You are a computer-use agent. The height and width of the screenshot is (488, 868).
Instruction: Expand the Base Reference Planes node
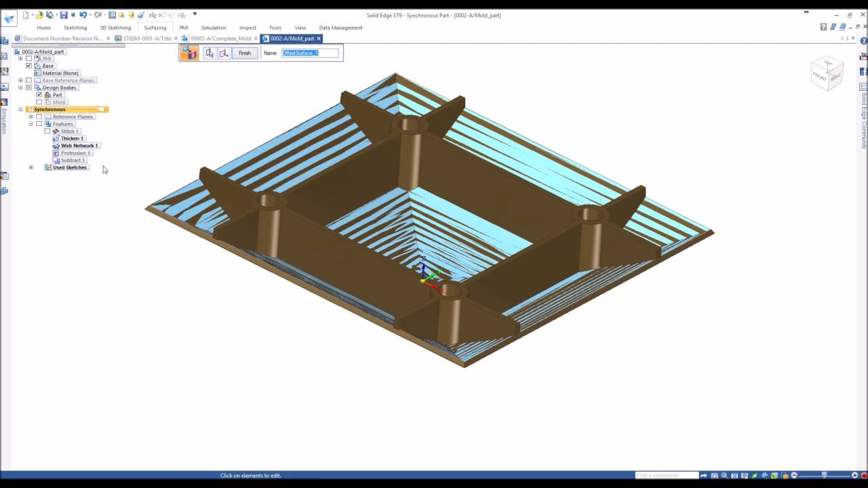tap(20, 80)
